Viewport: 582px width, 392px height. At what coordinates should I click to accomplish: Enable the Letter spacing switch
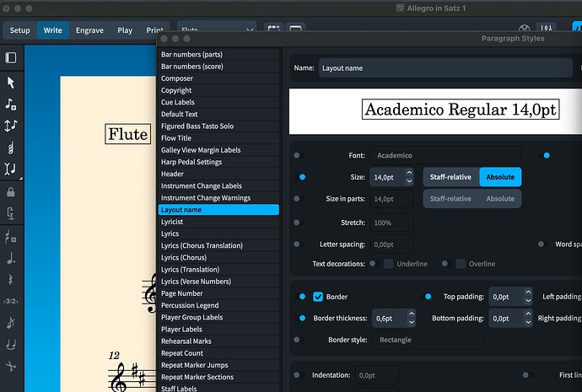pyautogui.click(x=297, y=244)
